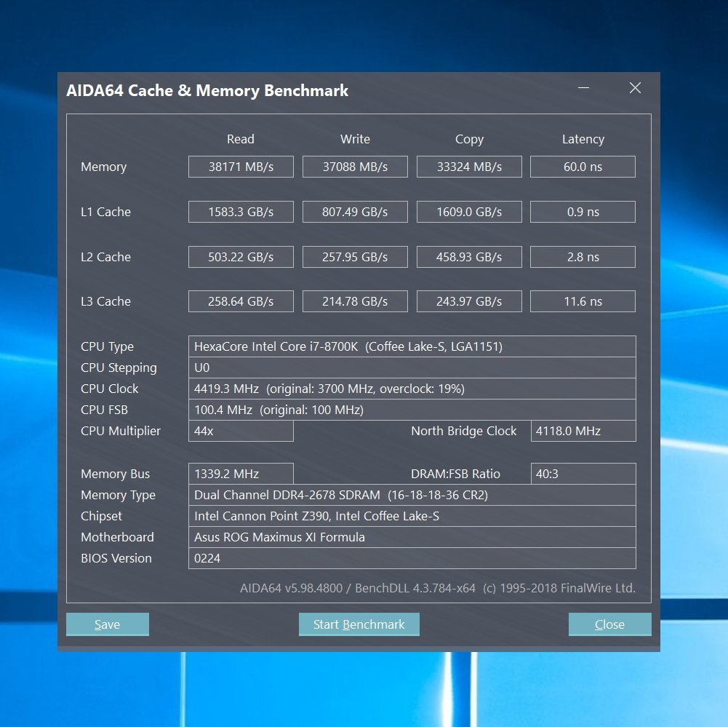This screenshot has width=728, height=727.
Task: Click the North Bridge Clock label
Action: tap(464, 431)
